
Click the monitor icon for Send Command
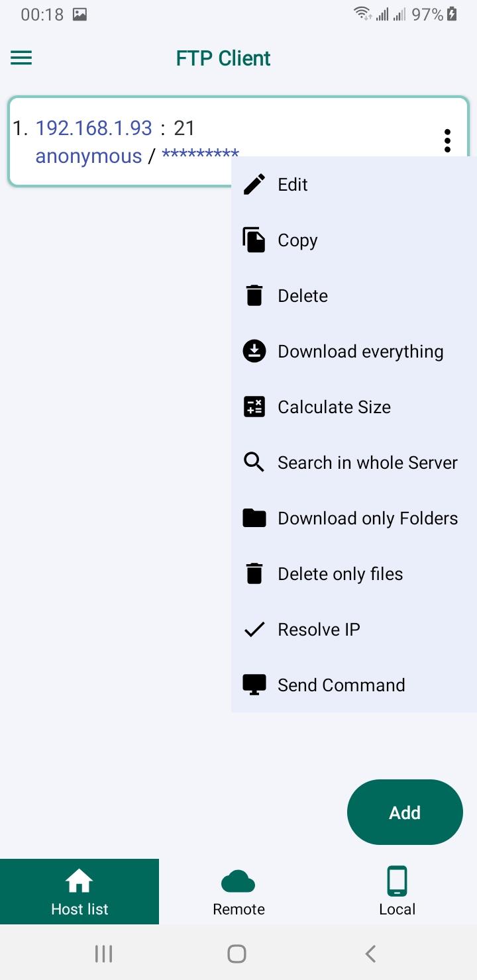click(254, 685)
